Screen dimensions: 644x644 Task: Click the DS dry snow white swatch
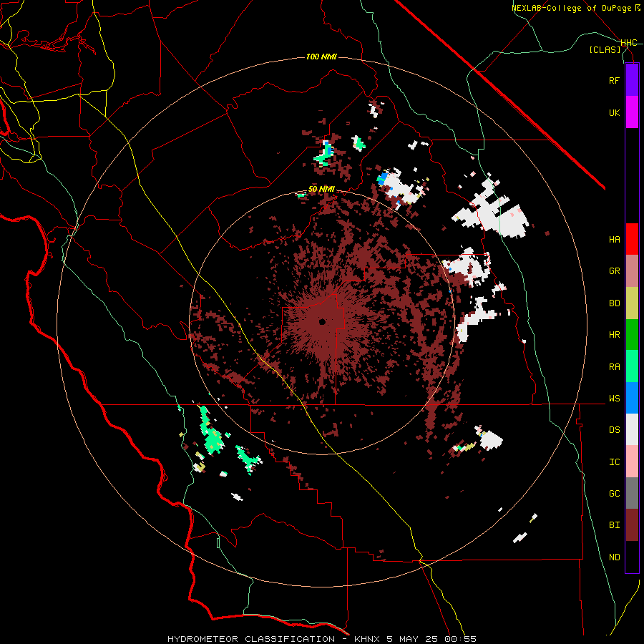[x=632, y=429]
